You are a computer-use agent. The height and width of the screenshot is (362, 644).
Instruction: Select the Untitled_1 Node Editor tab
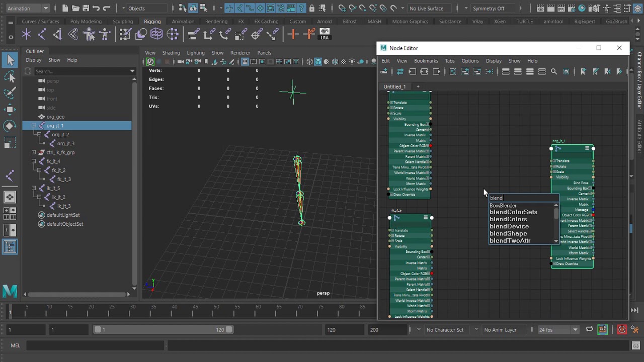coord(394,86)
